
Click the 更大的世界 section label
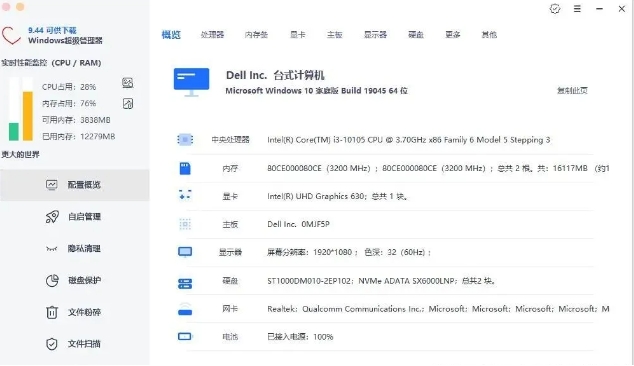point(20,154)
